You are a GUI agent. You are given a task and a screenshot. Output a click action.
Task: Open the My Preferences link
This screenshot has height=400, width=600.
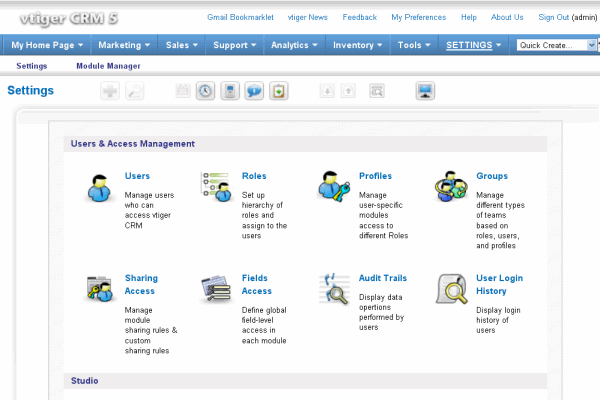(418, 17)
